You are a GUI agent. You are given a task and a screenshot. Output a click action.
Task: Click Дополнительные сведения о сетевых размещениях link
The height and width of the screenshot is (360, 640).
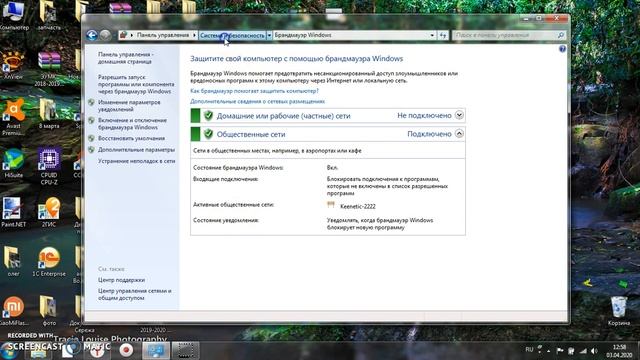(x=258, y=101)
